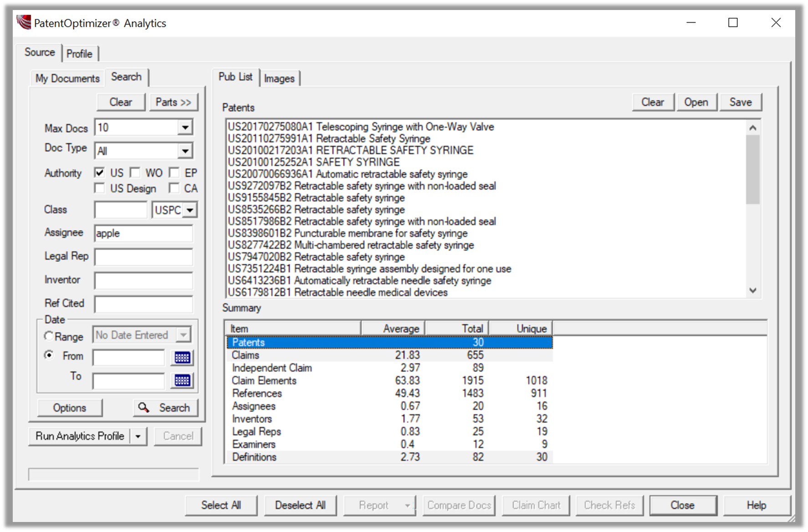The width and height of the screenshot is (808, 532).
Task: Run the Search button
Action: (166, 408)
